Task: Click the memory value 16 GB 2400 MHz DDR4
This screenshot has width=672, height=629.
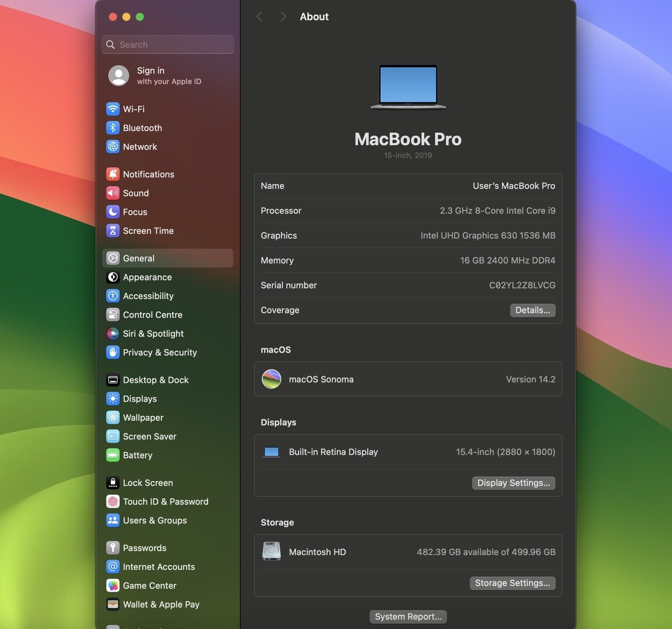Action: click(507, 260)
